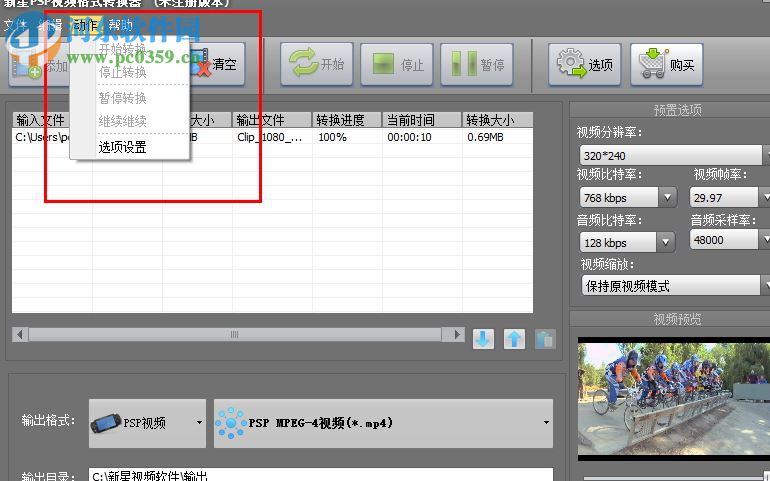Move the item up with blue up arrow

pyautogui.click(x=514, y=339)
